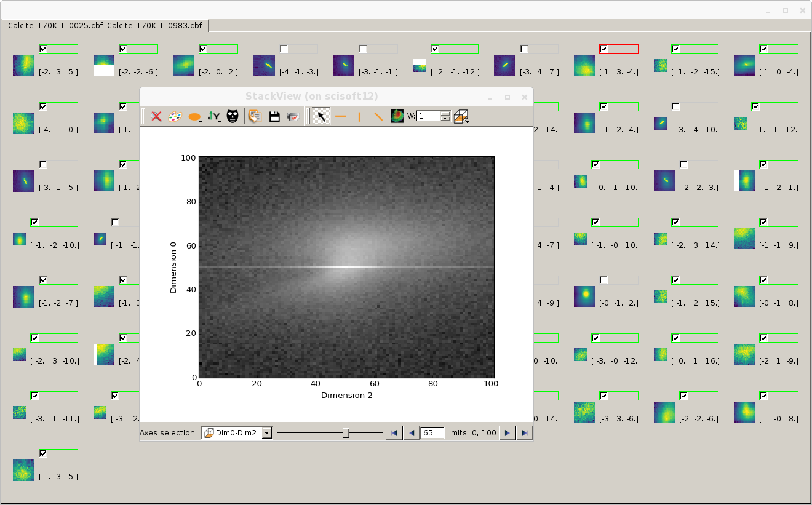Open the Axes selection Dim0-Dim2 dropdown
The image size is (812, 505).
pos(266,433)
